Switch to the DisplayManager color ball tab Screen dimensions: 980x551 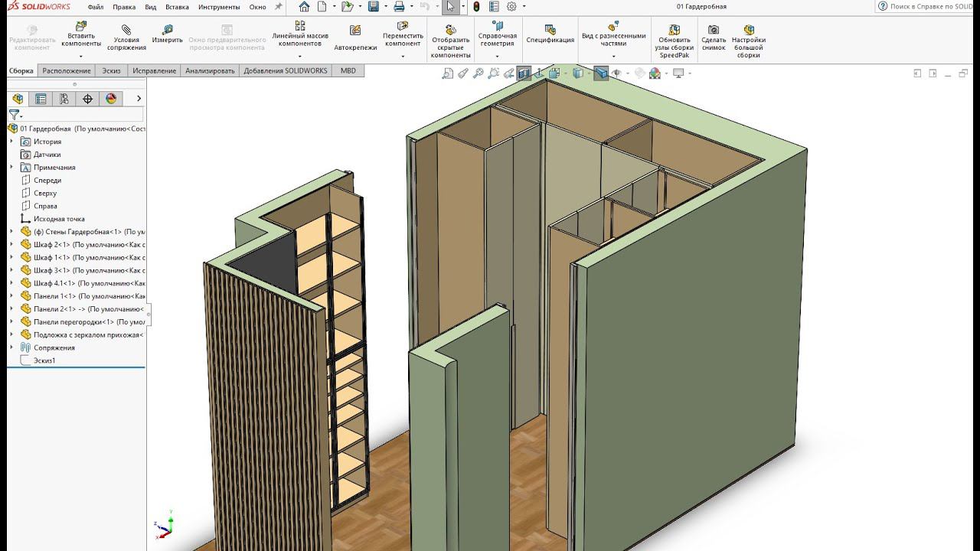[111, 99]
